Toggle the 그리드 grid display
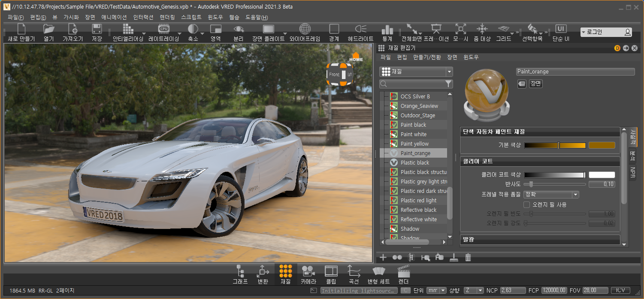Image resolution: width=644 pixels, height=299 pixels. [503, 29]
